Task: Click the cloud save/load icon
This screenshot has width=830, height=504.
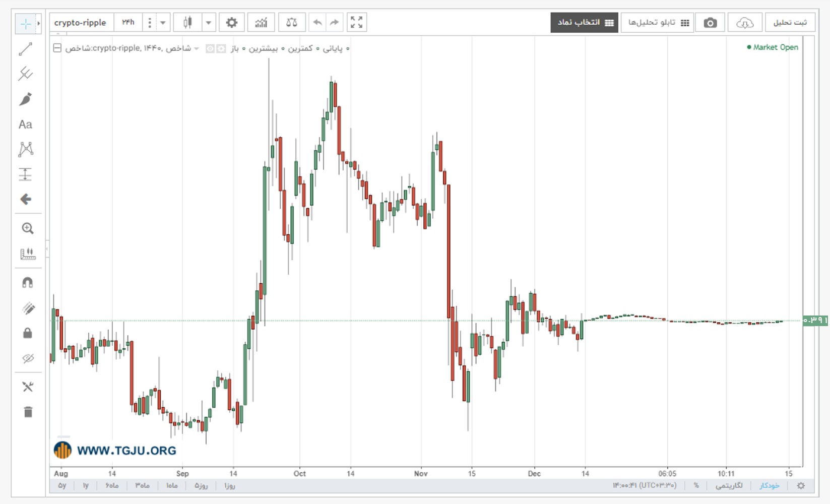Action: [745, 23]
